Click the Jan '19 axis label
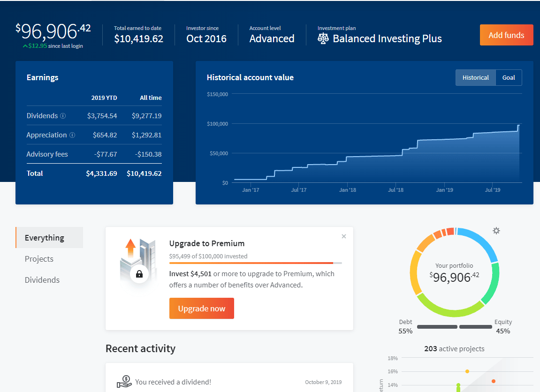The width and height of the screenshot is (540, 392). click(x=444, y=190)
